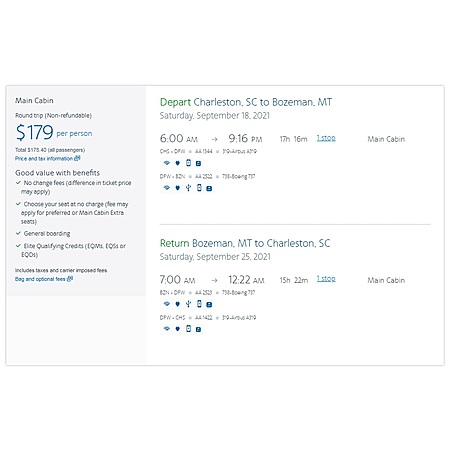This screenshot has height=450, width=450.
Task: Click the Return Bozeman to Charleston heading
Action: (x=245, y=243)
